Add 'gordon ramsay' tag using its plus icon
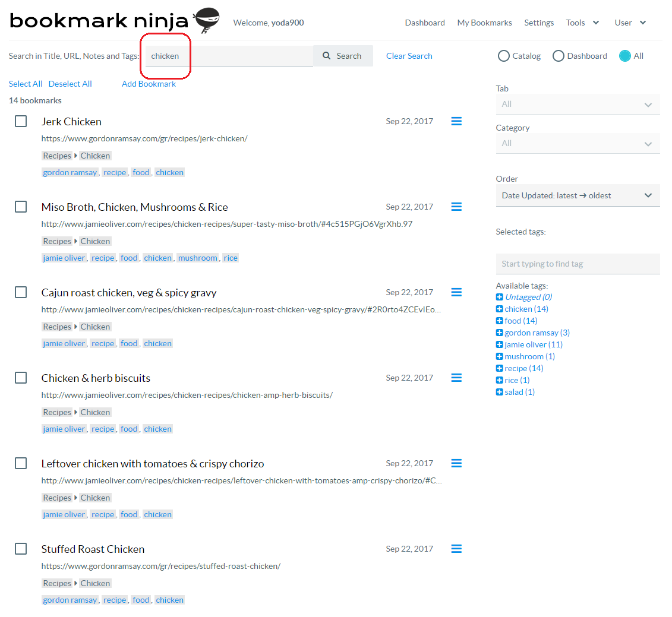672x617 pixels. tap(499, 332)
